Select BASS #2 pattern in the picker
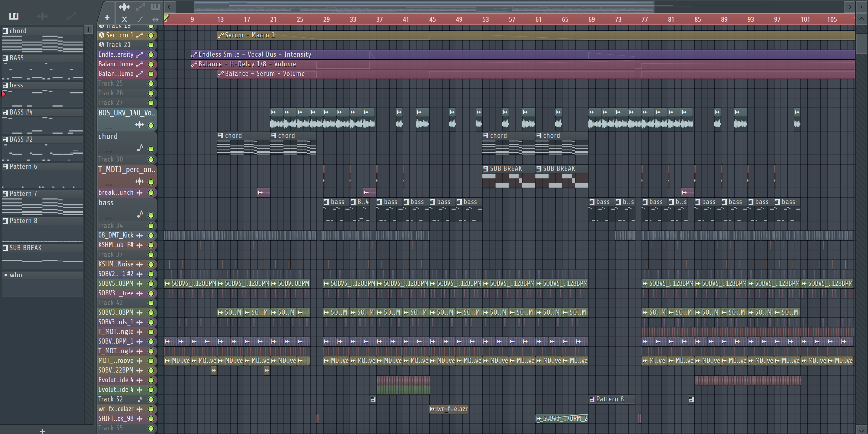 43,149
